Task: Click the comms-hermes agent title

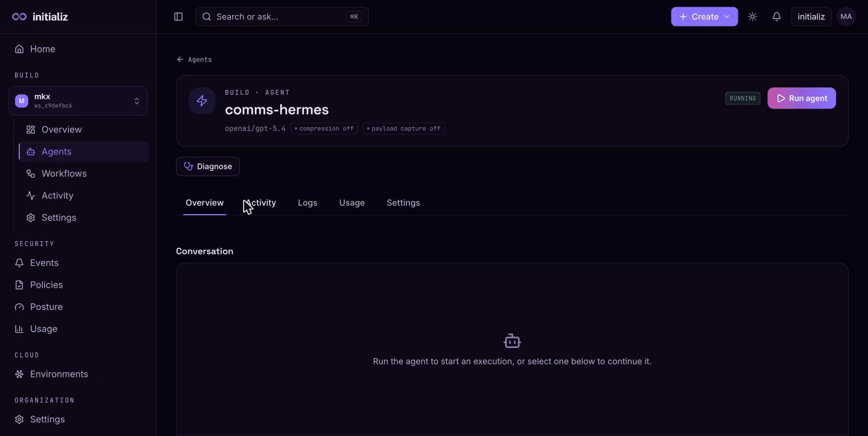Action: tap(277, 110)
